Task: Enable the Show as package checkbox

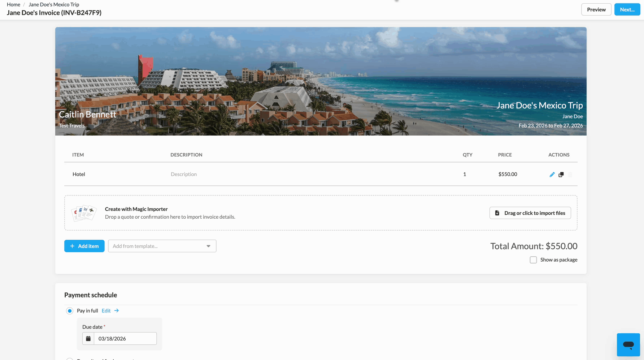Action: (533, 260)
